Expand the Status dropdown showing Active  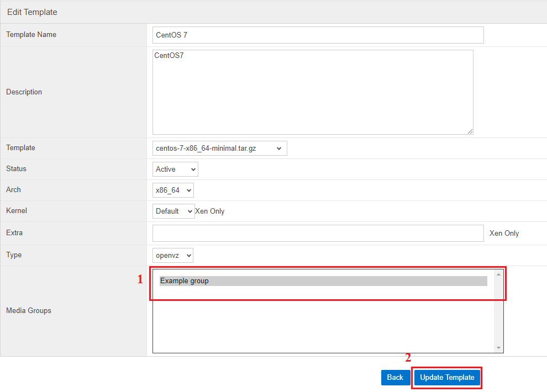[x=175, y=169]
